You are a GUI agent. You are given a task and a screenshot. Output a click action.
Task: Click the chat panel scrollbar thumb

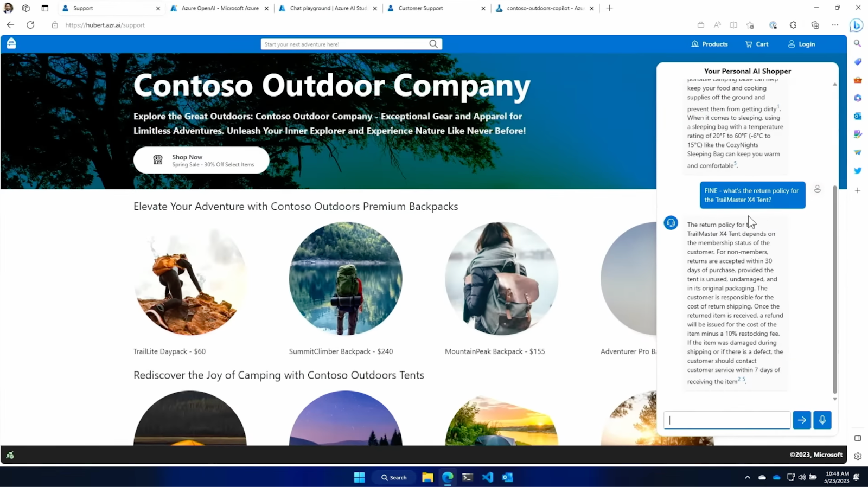point(835,290)
